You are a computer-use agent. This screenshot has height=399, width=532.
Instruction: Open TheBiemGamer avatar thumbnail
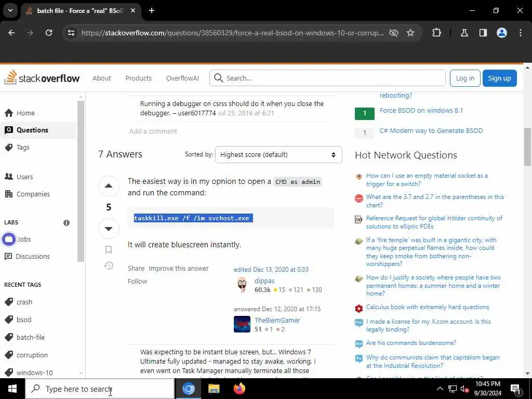[242, 324]
